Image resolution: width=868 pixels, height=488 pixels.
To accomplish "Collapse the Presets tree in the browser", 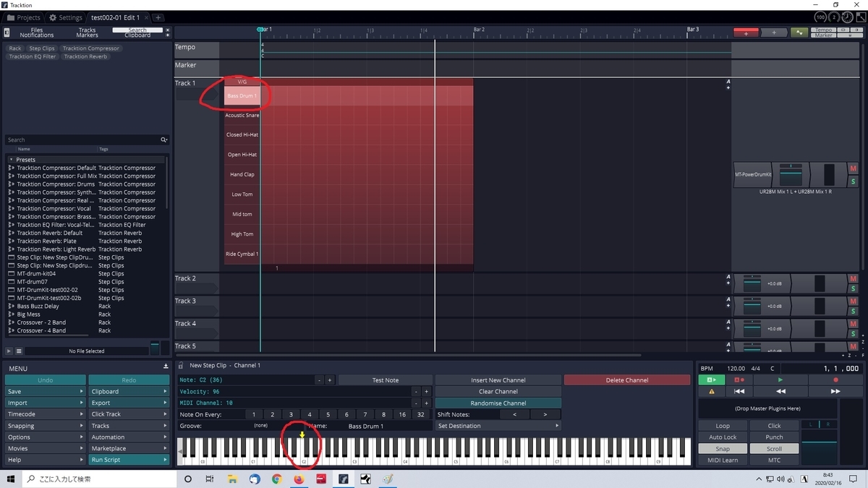I will tap(11, 159).
